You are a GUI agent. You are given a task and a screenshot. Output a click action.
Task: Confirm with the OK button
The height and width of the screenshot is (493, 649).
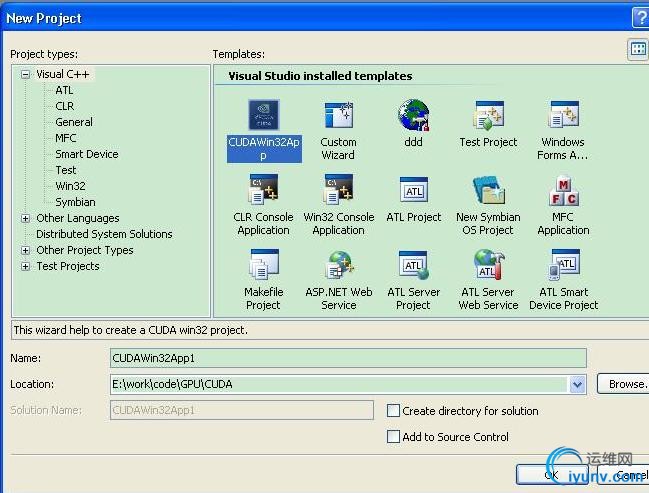pyautogui.click(x=551, y=475)
